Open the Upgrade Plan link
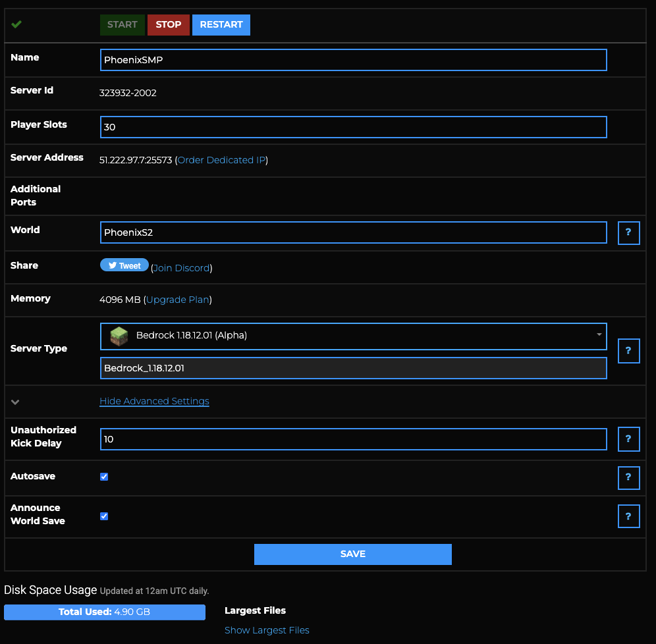The width and height of the screenshot is (656, 644). pyautogui.click(x=177, y=300)
